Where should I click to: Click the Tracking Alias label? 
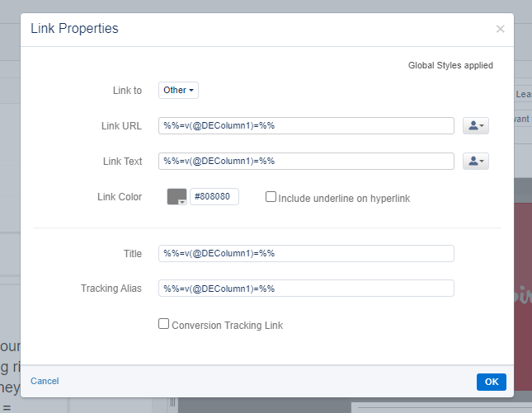pyautogui.click(x=111, y=288)
